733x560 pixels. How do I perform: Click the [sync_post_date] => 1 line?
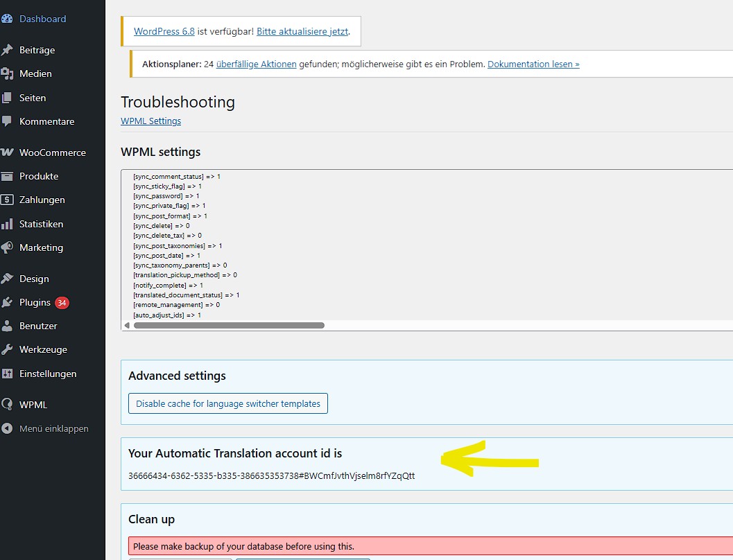(x=167, y=256)
